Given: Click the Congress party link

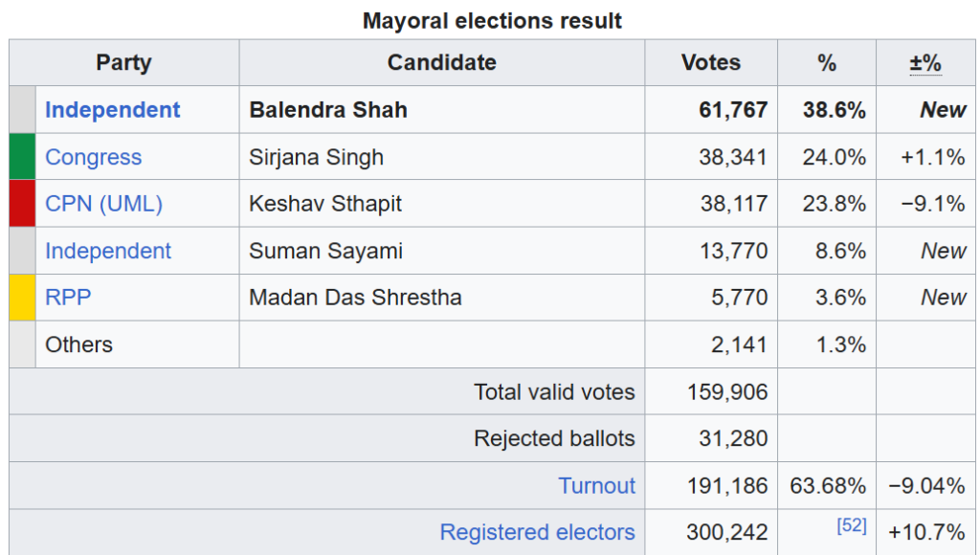Looking at the screenshot, I should [93, 157].
